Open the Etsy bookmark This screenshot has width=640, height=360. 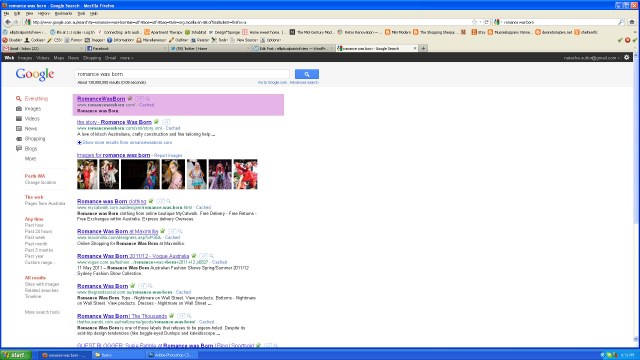click(478, 32)
